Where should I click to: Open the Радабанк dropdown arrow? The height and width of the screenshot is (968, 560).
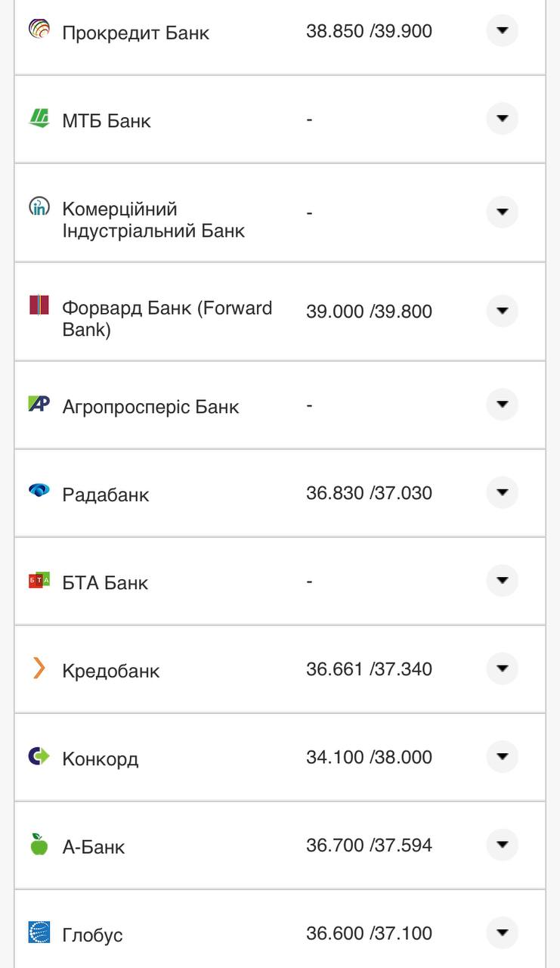point(502,493)
